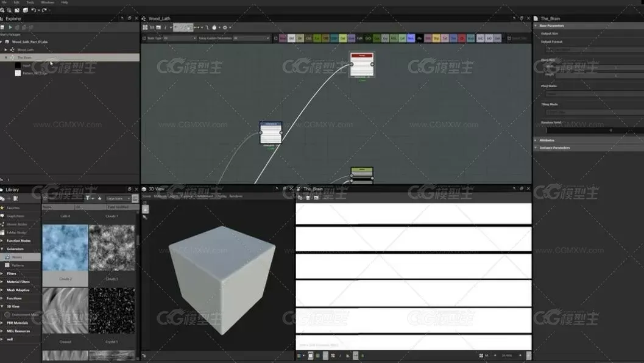Click the Material Filters category

pyautogui.click(x=18, y=282)
